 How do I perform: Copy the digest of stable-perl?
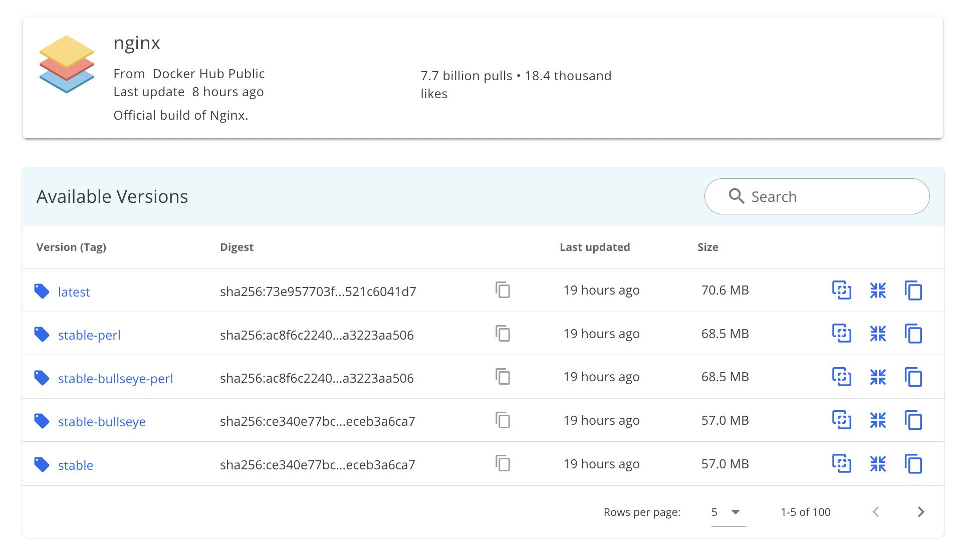[503, 334]
